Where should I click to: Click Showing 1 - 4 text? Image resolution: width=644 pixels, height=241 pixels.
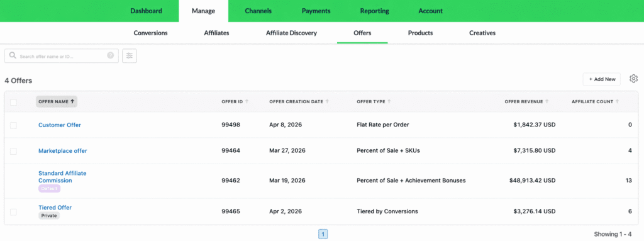click(x=613, y=234)
